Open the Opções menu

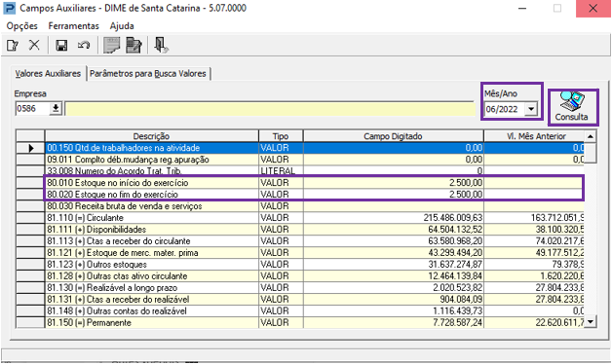(21, 26)
